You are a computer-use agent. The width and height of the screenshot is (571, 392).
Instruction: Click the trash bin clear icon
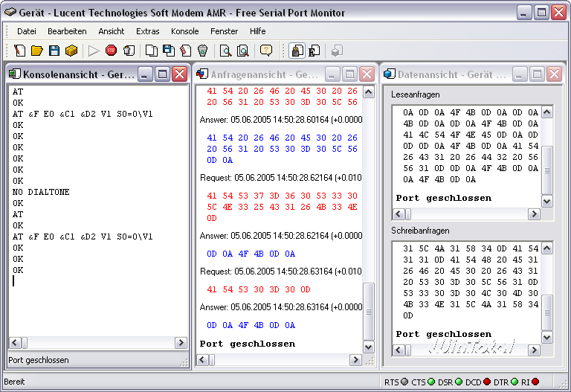coord(202,51)
